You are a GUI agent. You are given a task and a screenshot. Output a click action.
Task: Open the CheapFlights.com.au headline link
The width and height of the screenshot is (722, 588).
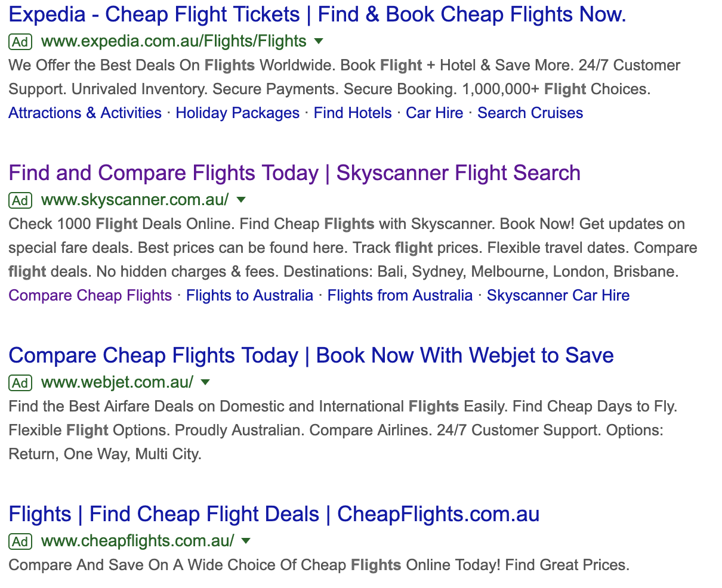pyautogui.click(x=274, y=514)
